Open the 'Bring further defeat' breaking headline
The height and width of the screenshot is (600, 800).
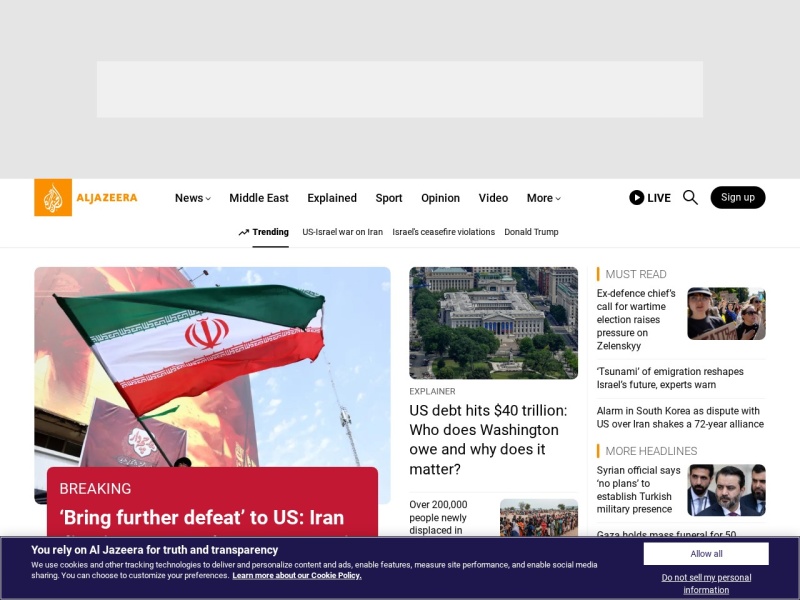(202, 517)
